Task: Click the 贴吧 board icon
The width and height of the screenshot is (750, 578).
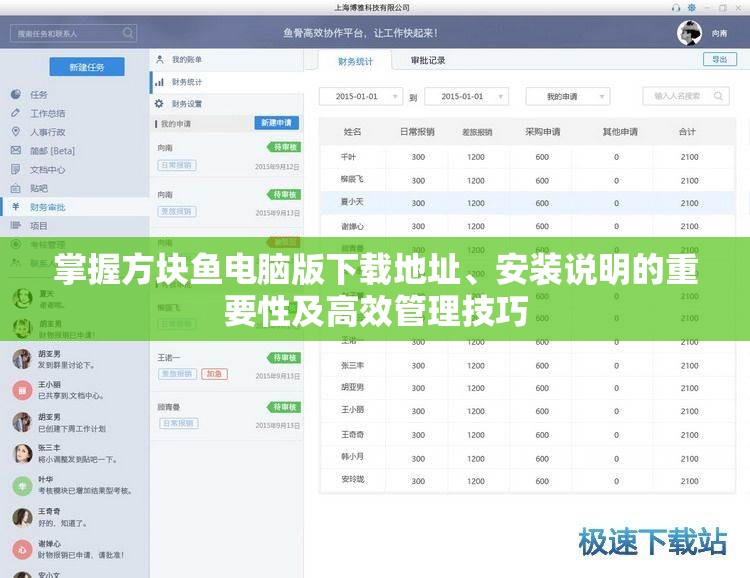Action: [16, 188]
